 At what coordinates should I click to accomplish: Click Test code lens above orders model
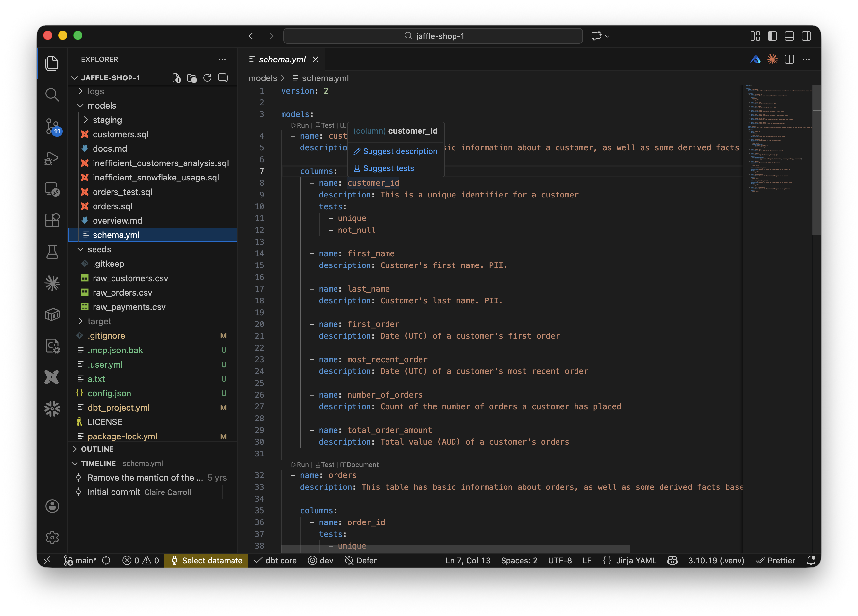(325, 465)
